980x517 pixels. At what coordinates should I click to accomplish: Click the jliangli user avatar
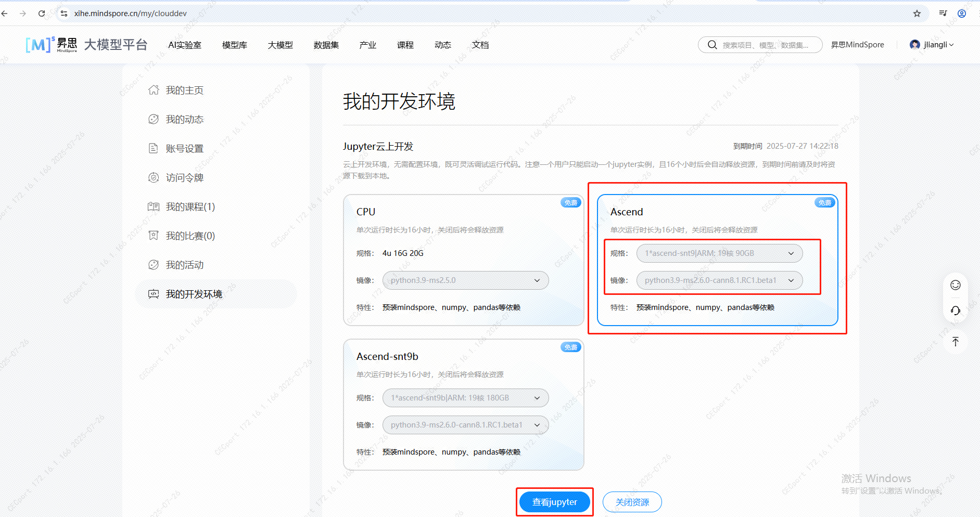click(x=915, y=45)
